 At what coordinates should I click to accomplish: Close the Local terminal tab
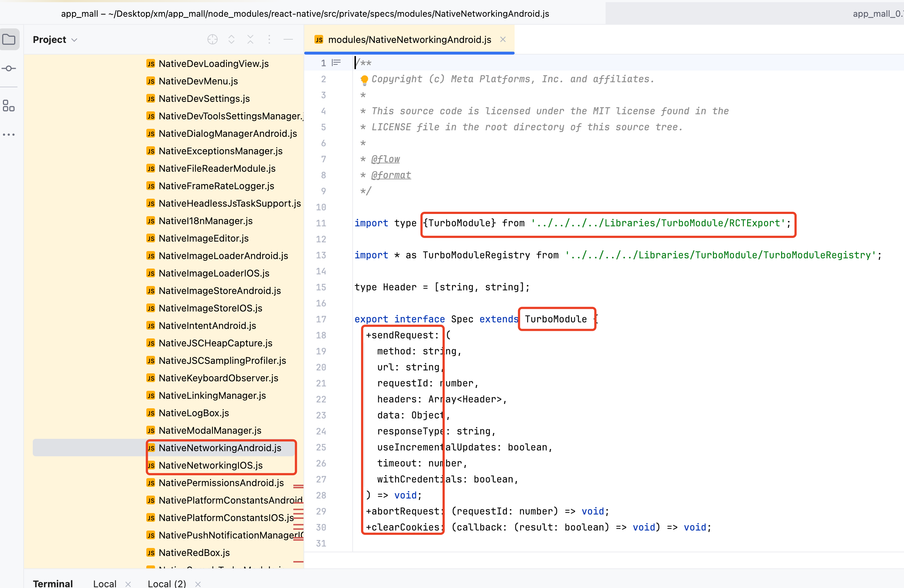[128, 584]
